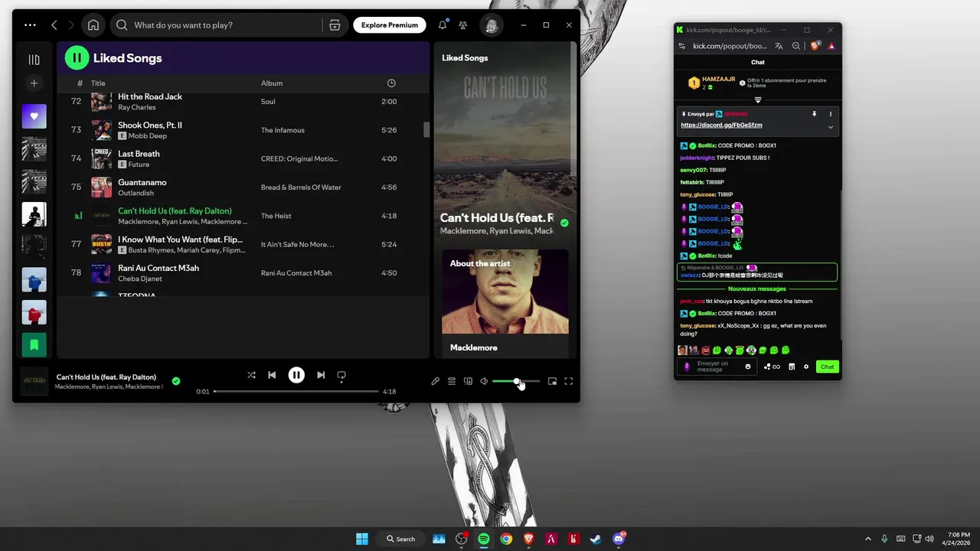Click the Album column header
This screenshot has height=551, width=980.
272,83
